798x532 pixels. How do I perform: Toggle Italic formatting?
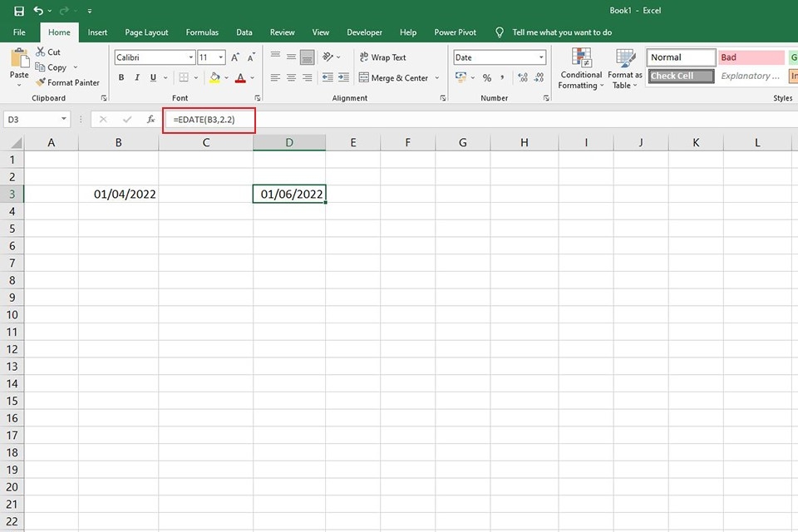point(136,78)
